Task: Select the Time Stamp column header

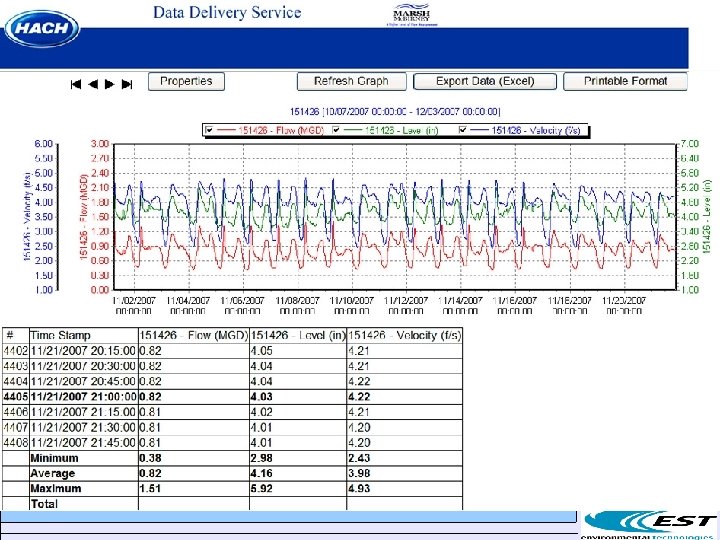Action: (x=61, y=335)
